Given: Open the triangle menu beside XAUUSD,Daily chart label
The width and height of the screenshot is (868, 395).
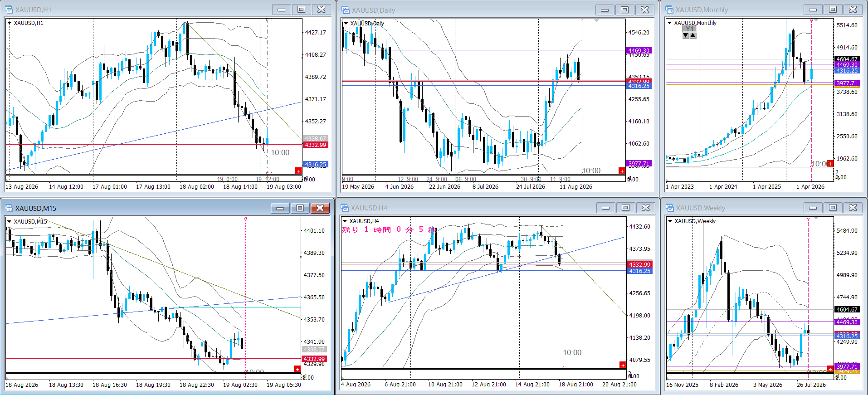Looking at the screenshot, I should pyautogui.click(x=346, y=24).
